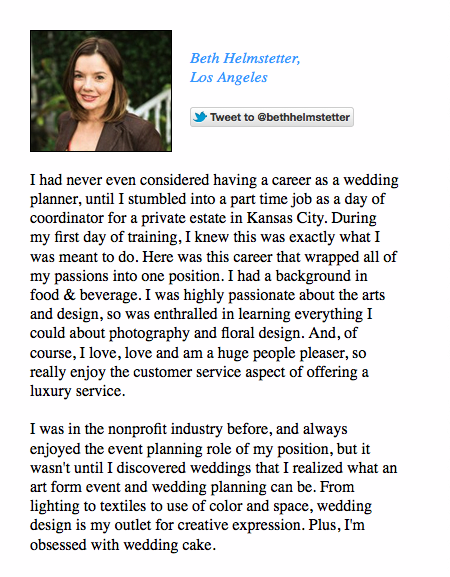Image resolution: width=450 pixels, height=577 pixels.
Task: Click the words 'Kansas City' in first paragraph
Action: pyautogui.click(x=286, y=218)
